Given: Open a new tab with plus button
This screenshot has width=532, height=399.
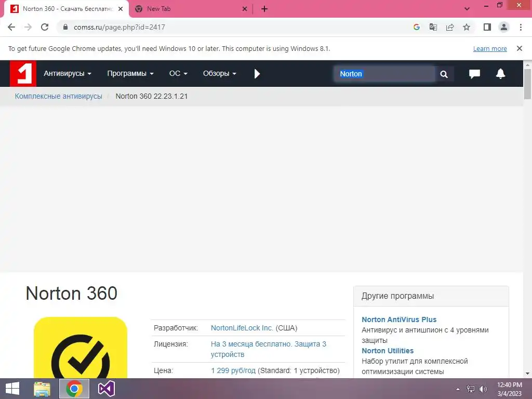Looking at the screenshot, I should click(x=264, y=9).
